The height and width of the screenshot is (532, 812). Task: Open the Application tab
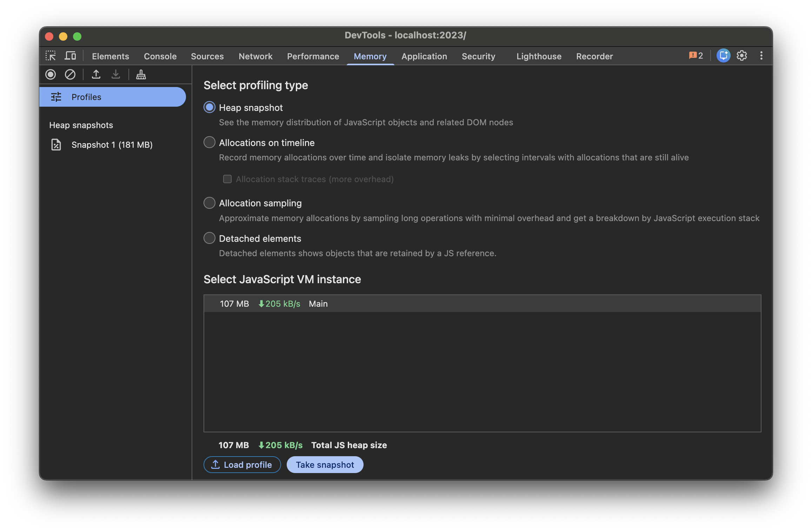pyautogui.click(x=424, y=56)
